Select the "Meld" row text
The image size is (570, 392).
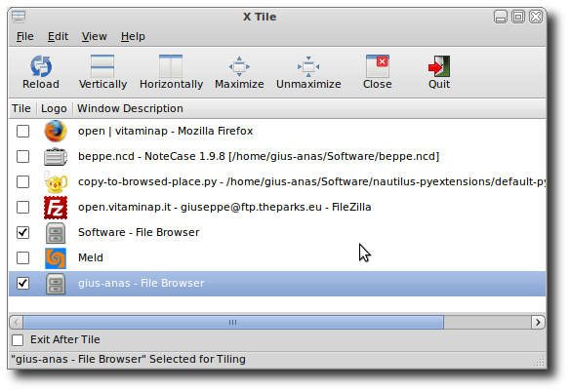[x=91, y=258]
